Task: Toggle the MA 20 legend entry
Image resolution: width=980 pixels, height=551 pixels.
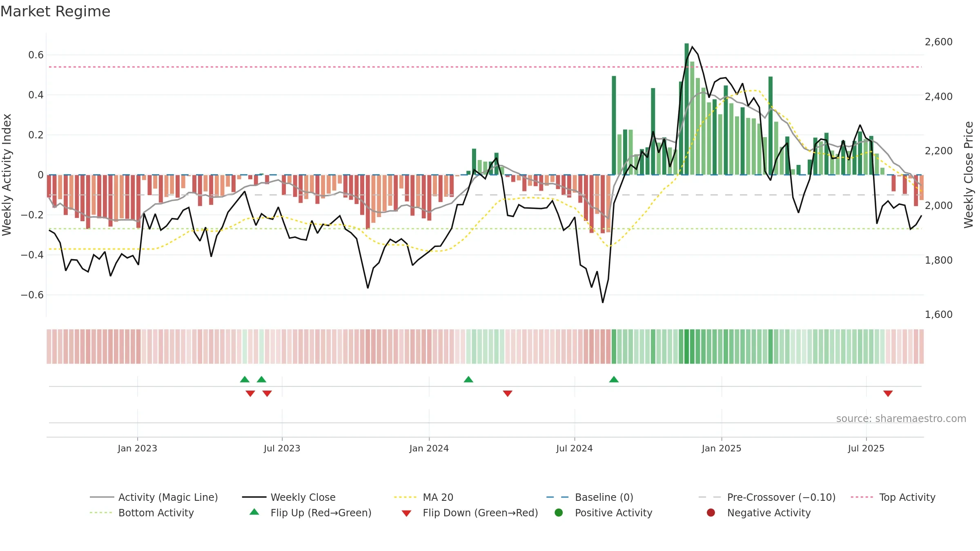Action: pos(423,497)
